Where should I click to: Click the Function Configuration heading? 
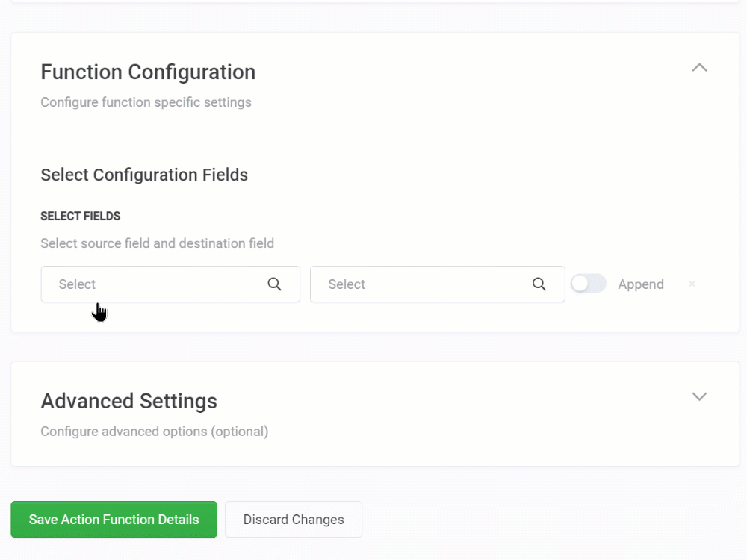[148, 72]
